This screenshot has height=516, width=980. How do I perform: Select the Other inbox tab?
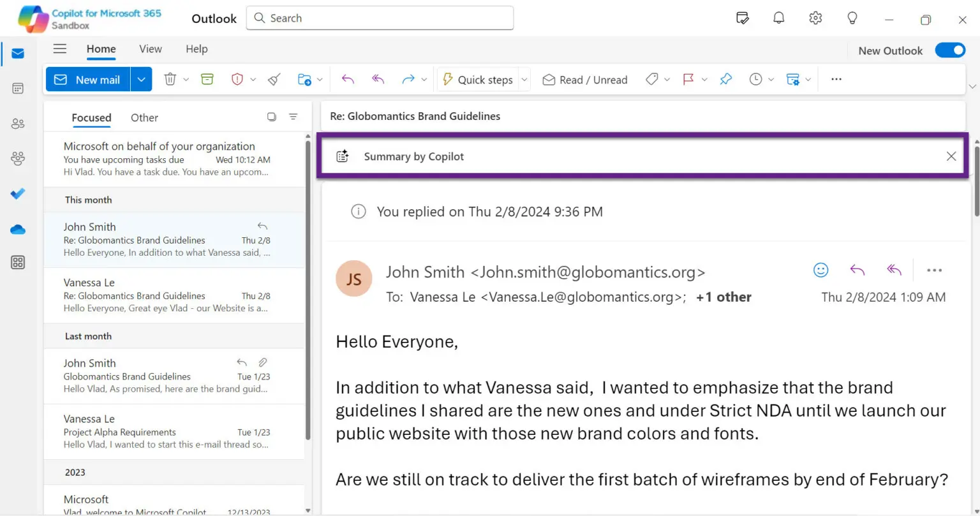pos(144,117)
